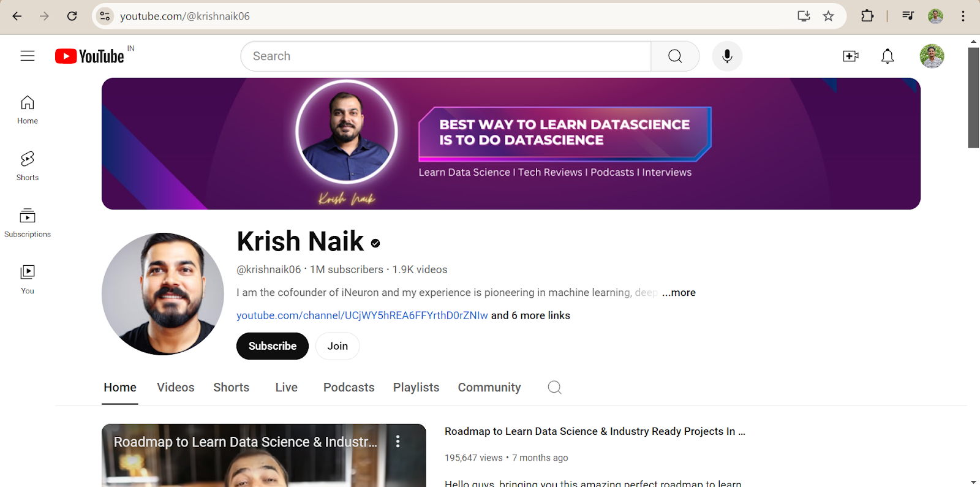Open the Podcasts tab

tap(349, 387)
